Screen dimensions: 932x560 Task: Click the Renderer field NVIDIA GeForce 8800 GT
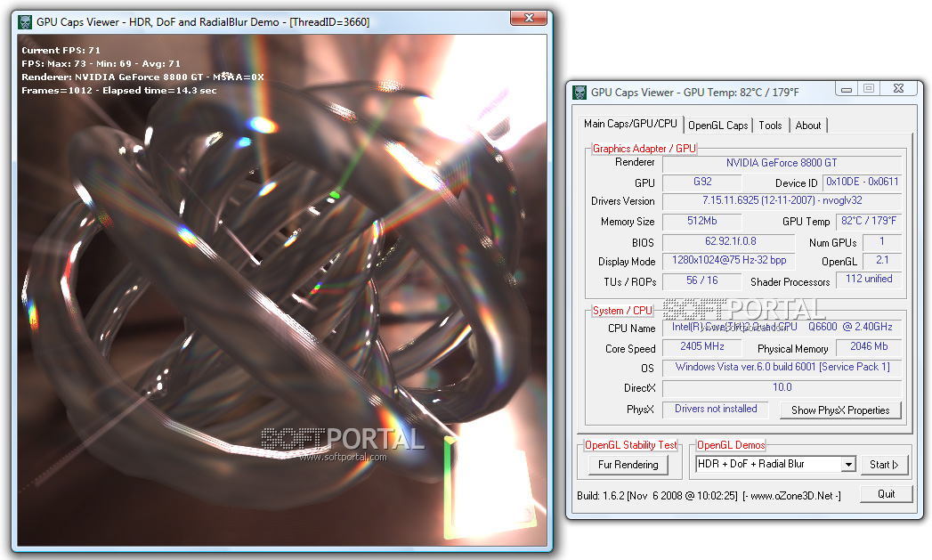pos(782,164)
